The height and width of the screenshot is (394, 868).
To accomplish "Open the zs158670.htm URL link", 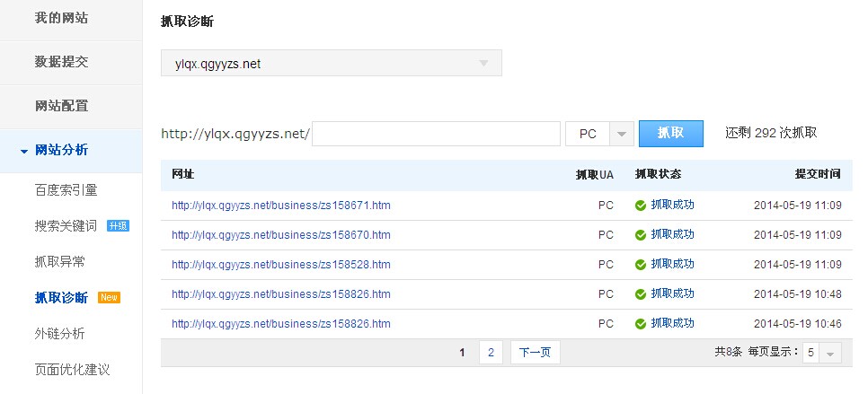I will tap(281, 235).
